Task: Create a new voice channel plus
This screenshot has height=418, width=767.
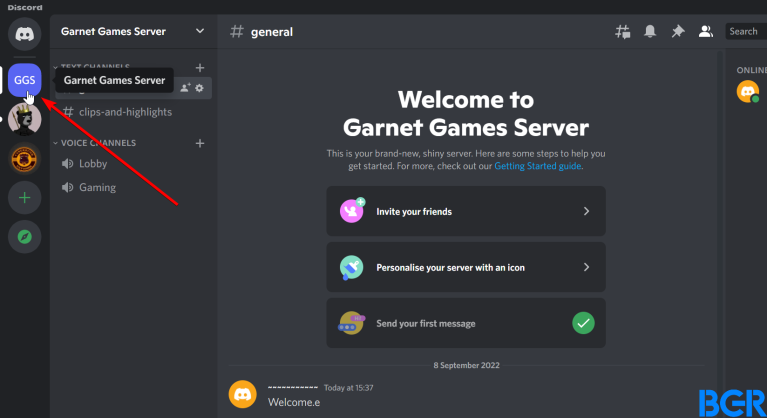Action: point(200,143)
